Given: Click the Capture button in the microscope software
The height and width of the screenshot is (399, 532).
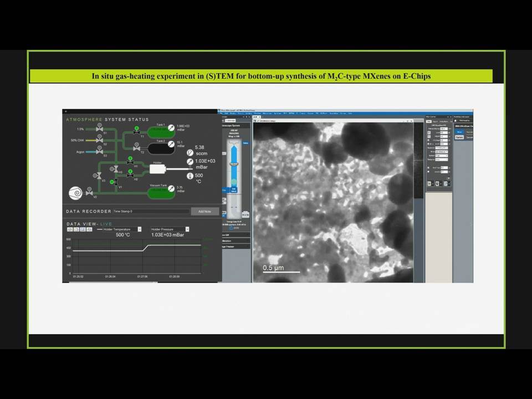Looking at the screenshot, I should tap(459, 137).
